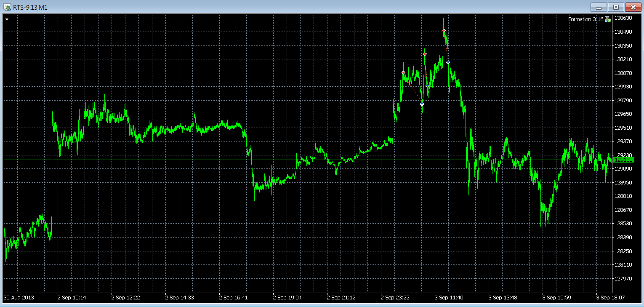
Task: Click the 2 Sep 23:22 time label
Action: [x=395, y=297]
